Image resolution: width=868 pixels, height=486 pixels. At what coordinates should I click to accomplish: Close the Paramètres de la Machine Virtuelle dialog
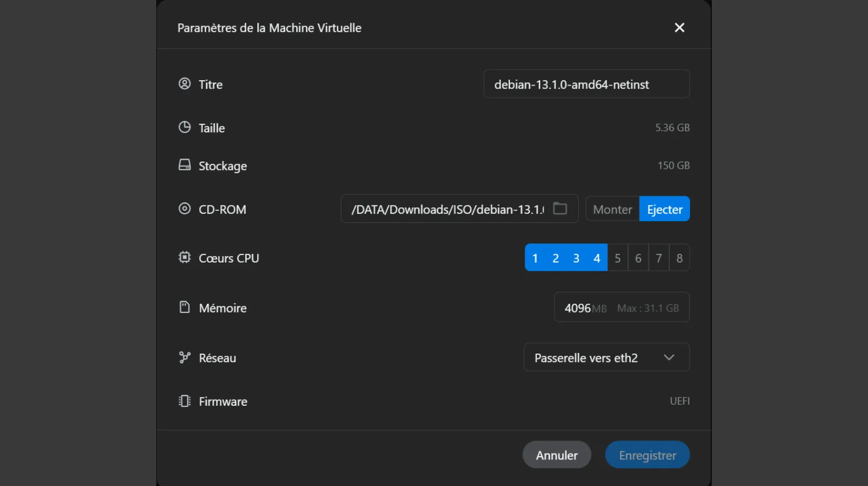[679, 28]
